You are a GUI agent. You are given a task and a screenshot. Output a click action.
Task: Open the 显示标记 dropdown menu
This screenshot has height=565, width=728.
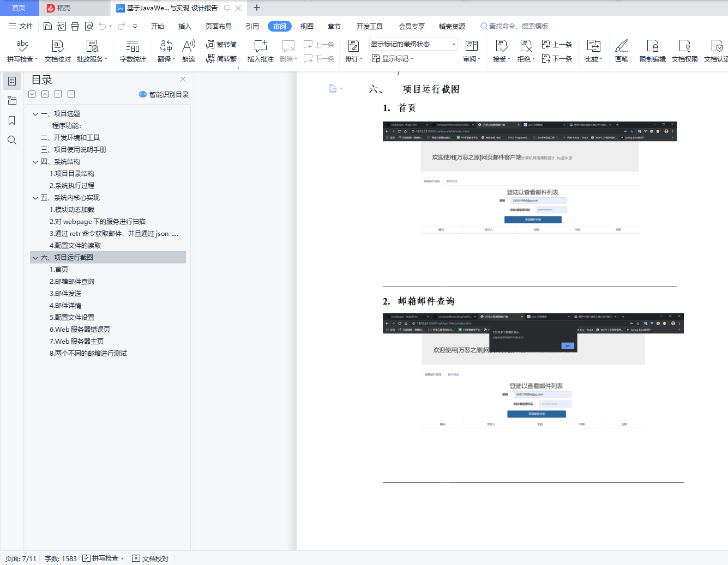pyautogui.click(x=393, y=58)
